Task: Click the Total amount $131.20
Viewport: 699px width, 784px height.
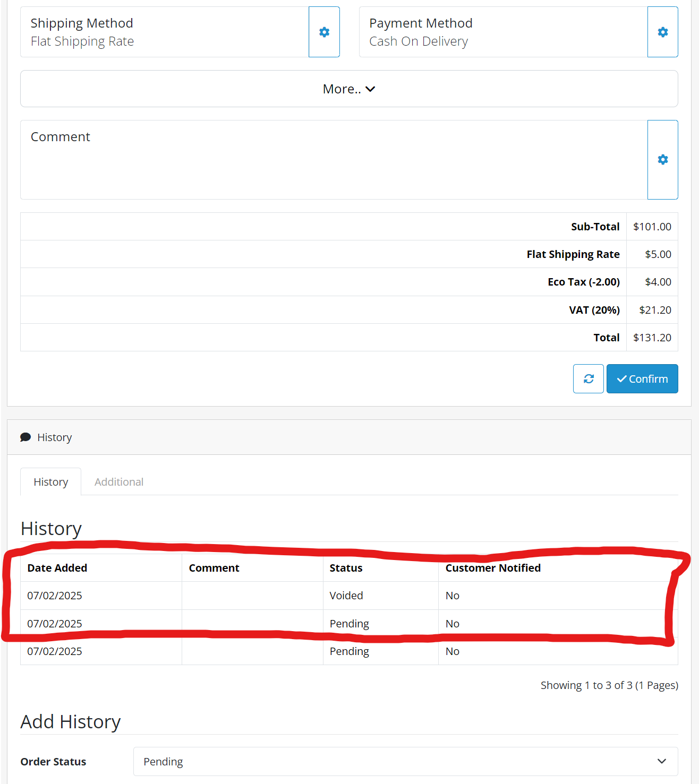Action: pos(652,338)
